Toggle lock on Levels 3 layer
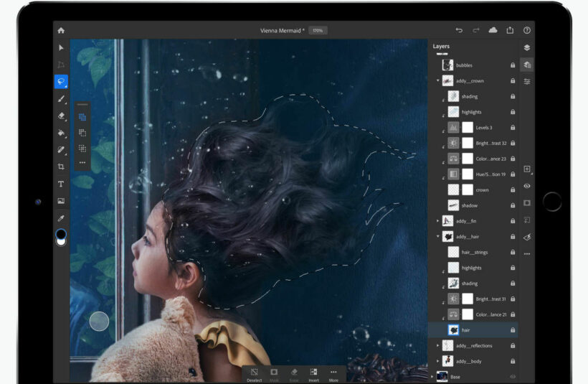588x384 pixels. [x=513, y=128]
